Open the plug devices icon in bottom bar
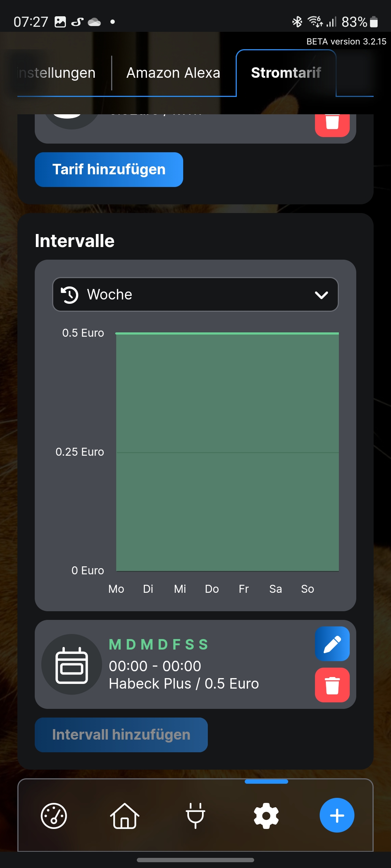 click(195, 816)
